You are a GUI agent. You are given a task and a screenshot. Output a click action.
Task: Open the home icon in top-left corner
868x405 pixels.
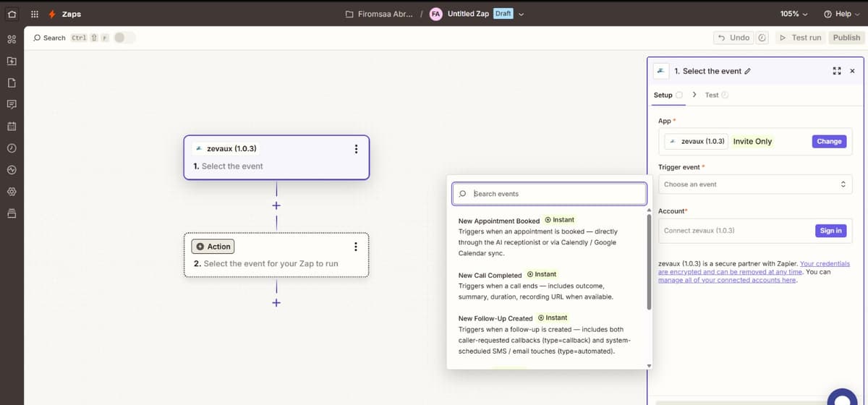click(12, 14)
